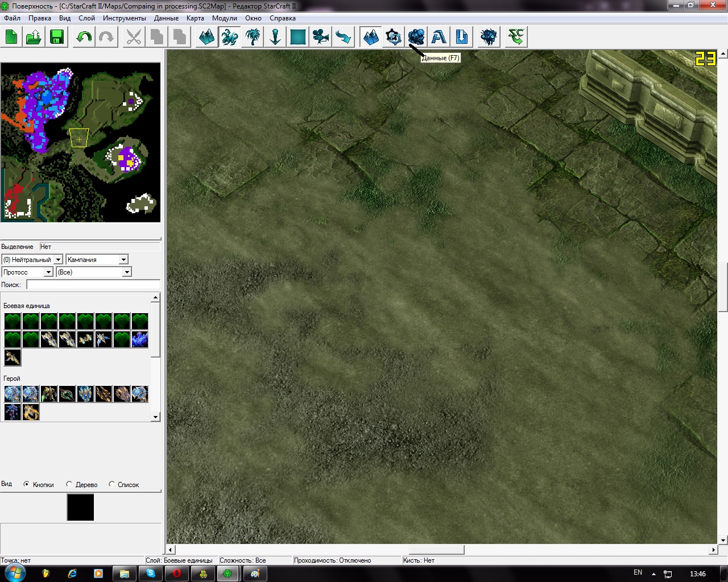The image size is (728, 582).
Task: Open a map file from disk
Action: (x=34, y=37)
